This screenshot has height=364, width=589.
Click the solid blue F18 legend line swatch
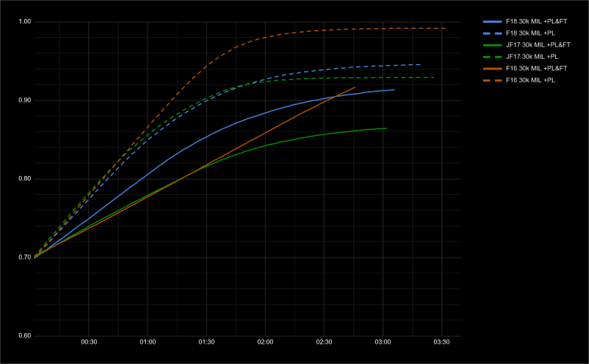pyautogui.click(x=492, y=22)
